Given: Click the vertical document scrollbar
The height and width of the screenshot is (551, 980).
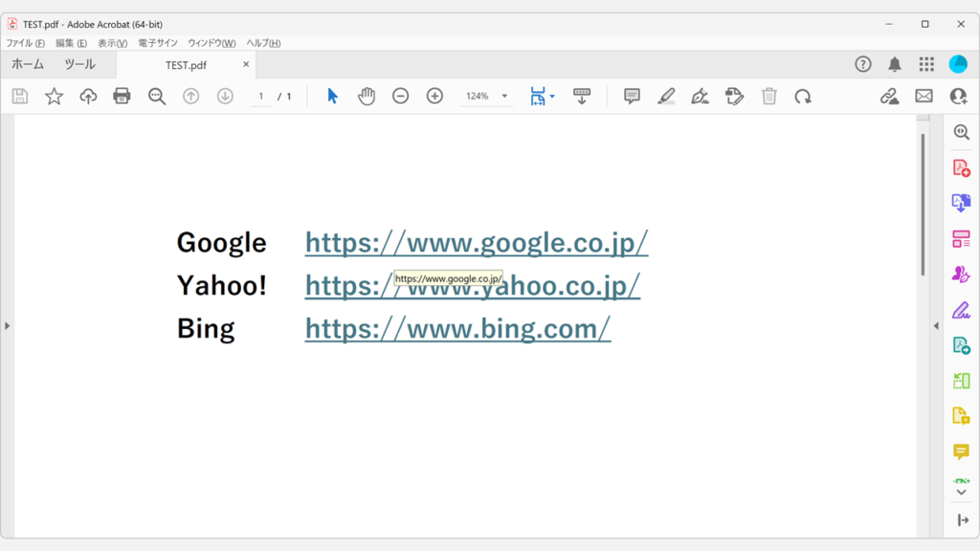Looking at the screenshot, I should pos(923,205).
